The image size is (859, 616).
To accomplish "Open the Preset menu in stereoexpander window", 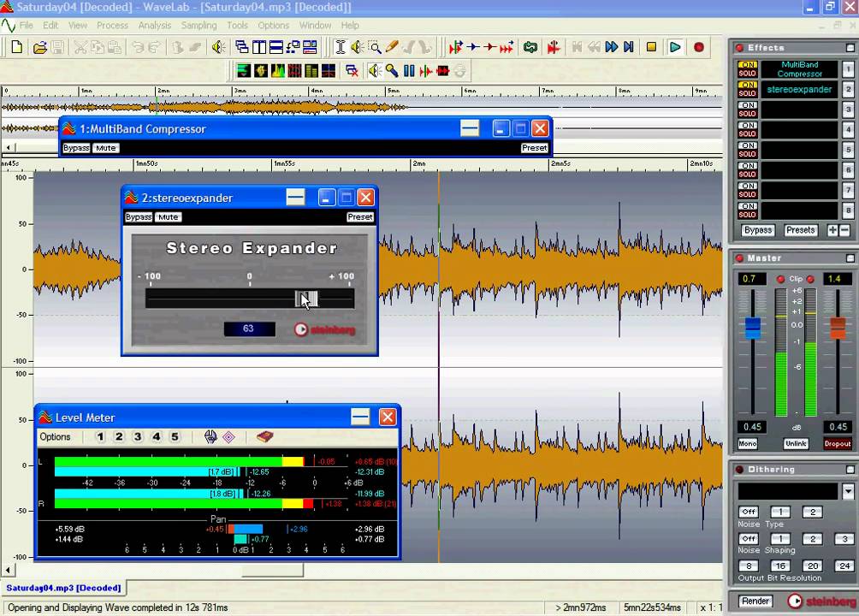I will coord(359,217).
